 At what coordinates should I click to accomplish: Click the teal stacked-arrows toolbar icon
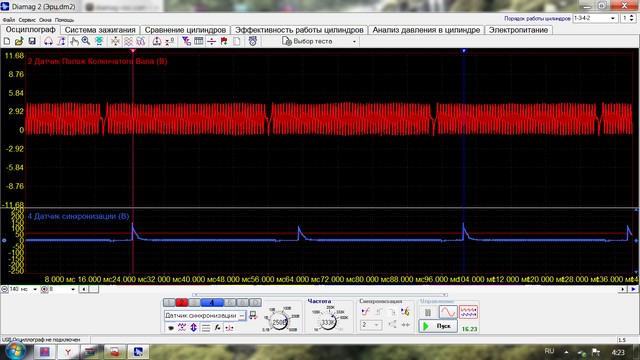[99, 41]
